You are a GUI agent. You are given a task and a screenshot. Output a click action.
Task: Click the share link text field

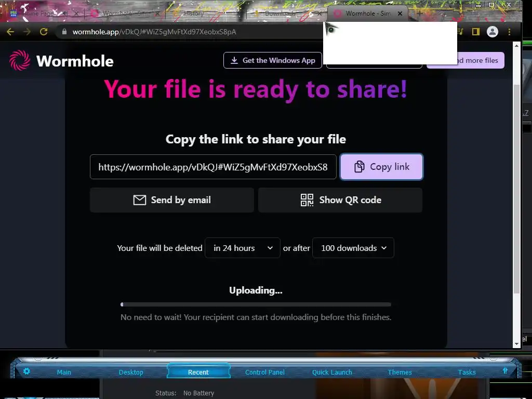(x=213, y=167)
